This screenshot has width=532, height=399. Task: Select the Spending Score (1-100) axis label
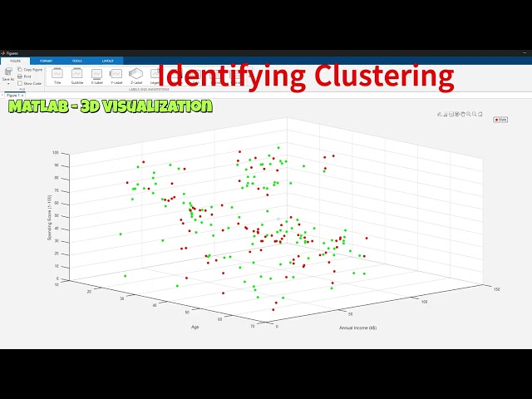[49, 218]
